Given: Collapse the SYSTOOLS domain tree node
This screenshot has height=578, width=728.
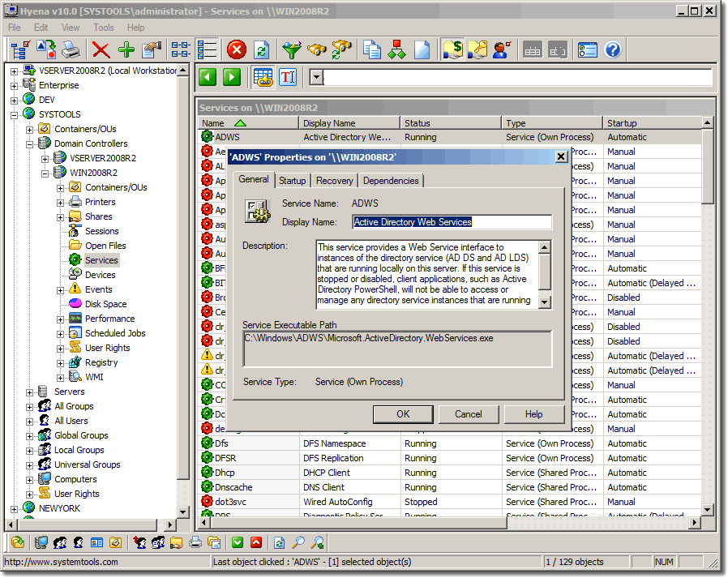Looking at the screenshot, I should [x=15, y=114].
